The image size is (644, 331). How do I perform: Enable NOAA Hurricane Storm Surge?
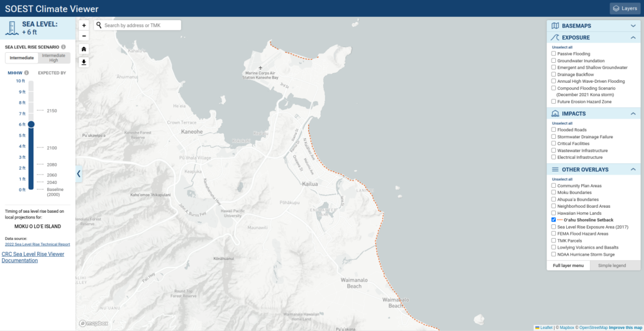[553, 254]
